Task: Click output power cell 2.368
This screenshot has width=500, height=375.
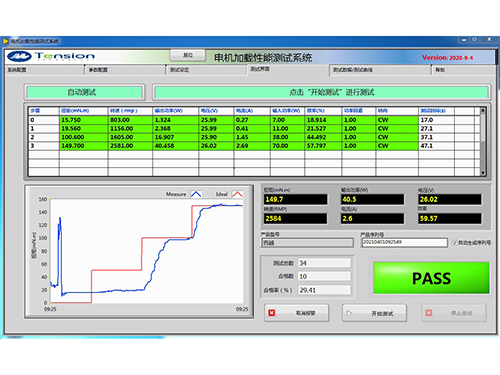Action: (x=176, y=128)
